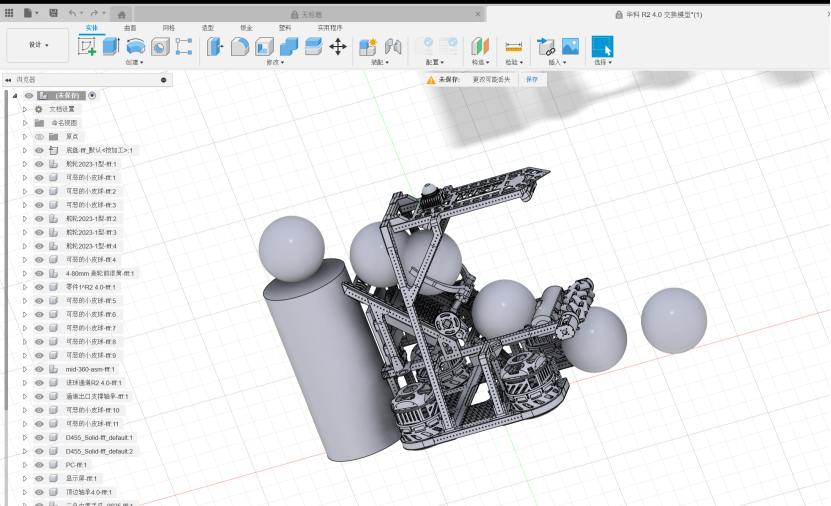Switch to the 实用程序 tab
The width and height of the screenshot is (831, 506).
click(x=330, y=28)
